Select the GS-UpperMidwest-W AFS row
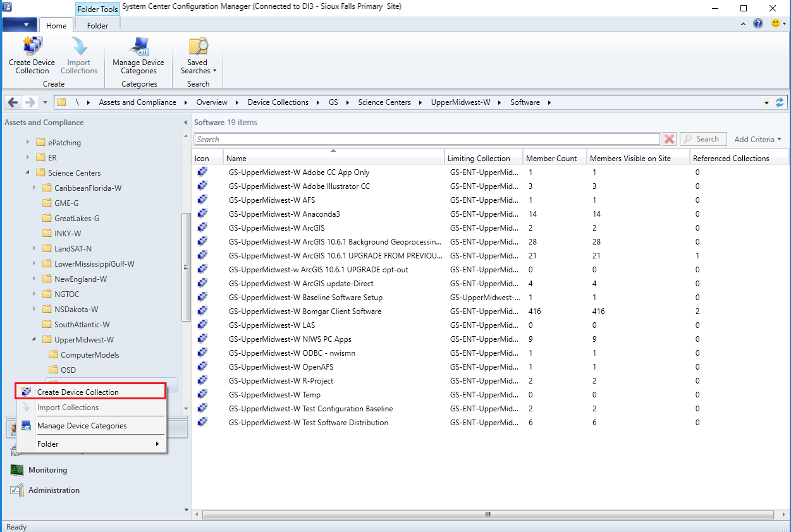Screen dimensions: 791x532 click(x=491, y=200)
